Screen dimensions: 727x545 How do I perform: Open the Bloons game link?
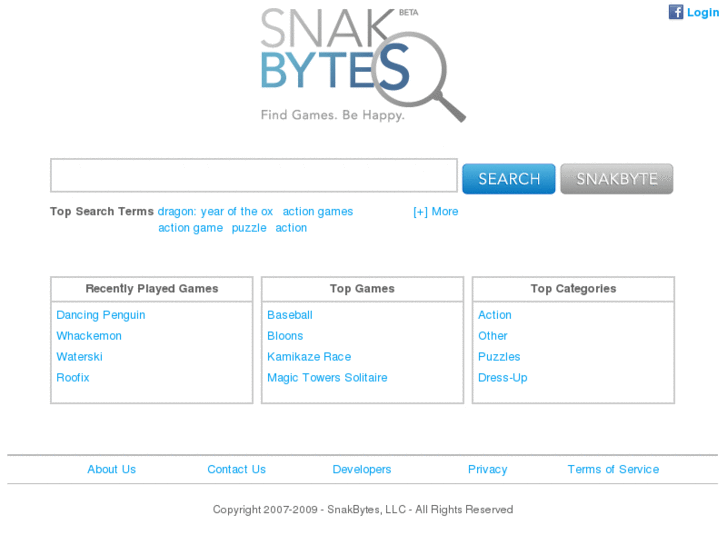click(285, 336)
